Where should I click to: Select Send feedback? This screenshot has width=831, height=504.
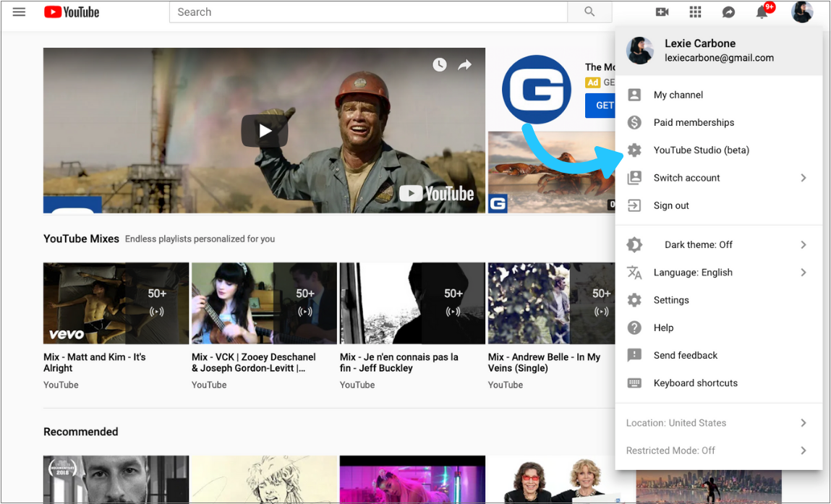tap(719, 355)
